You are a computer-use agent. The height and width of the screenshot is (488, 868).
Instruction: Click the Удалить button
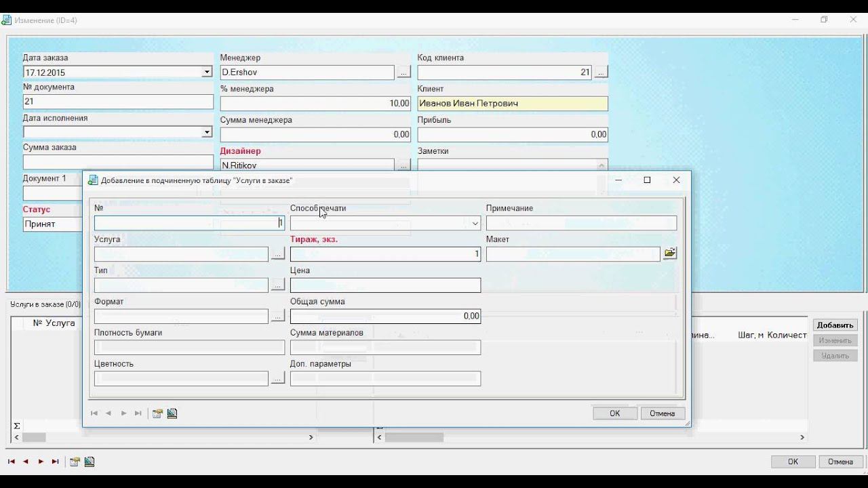point(835,355)
